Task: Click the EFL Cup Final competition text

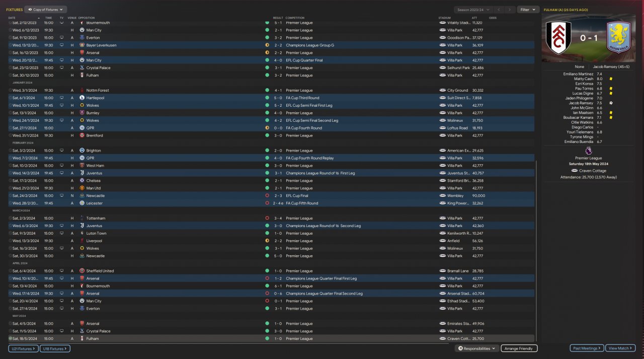Action: 297,195
